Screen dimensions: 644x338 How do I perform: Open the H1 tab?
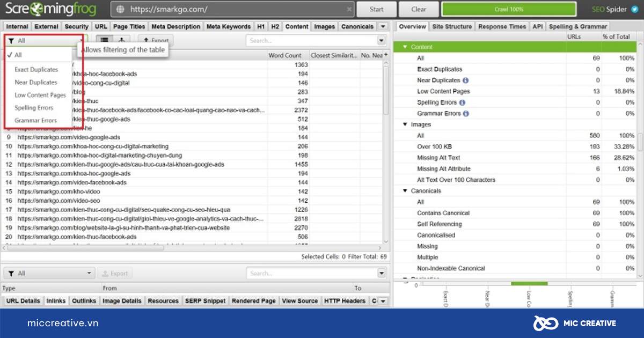pyautogui.click(x=261, y=26)
